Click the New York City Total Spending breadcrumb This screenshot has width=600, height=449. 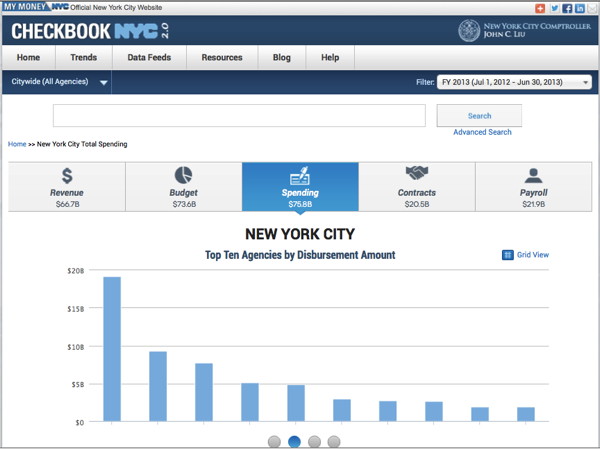(x=82, y=144)
